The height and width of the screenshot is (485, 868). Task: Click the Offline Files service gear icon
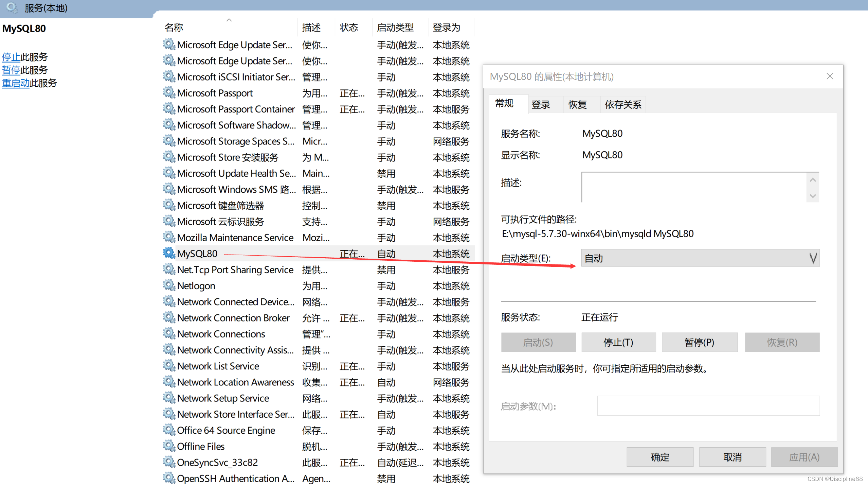click(x=169, y=446)
